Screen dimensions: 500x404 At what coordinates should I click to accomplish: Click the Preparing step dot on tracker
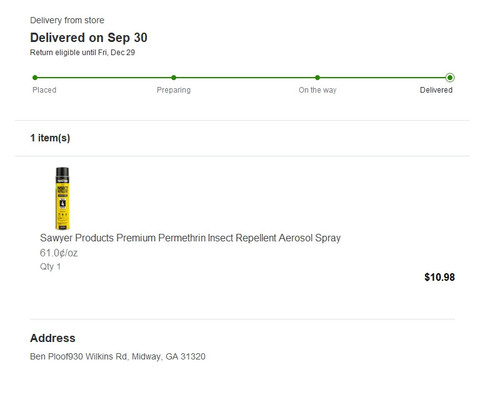coord(174,78)
